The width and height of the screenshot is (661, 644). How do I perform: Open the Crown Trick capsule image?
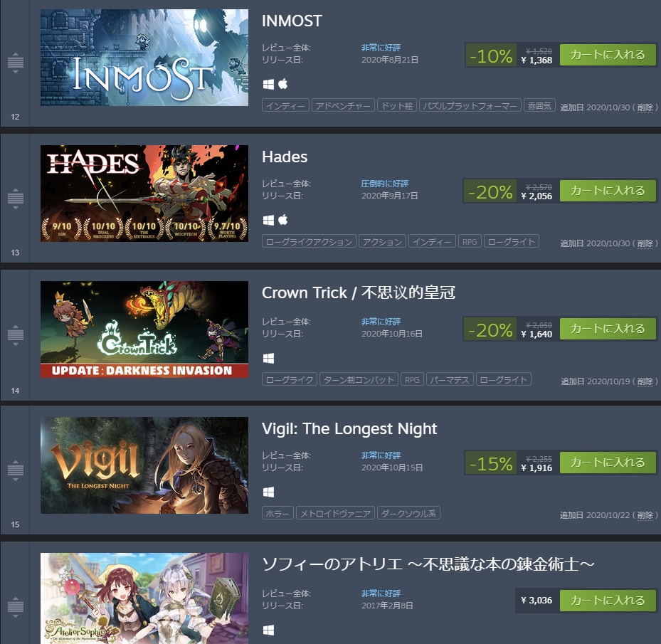pos(144,329)
